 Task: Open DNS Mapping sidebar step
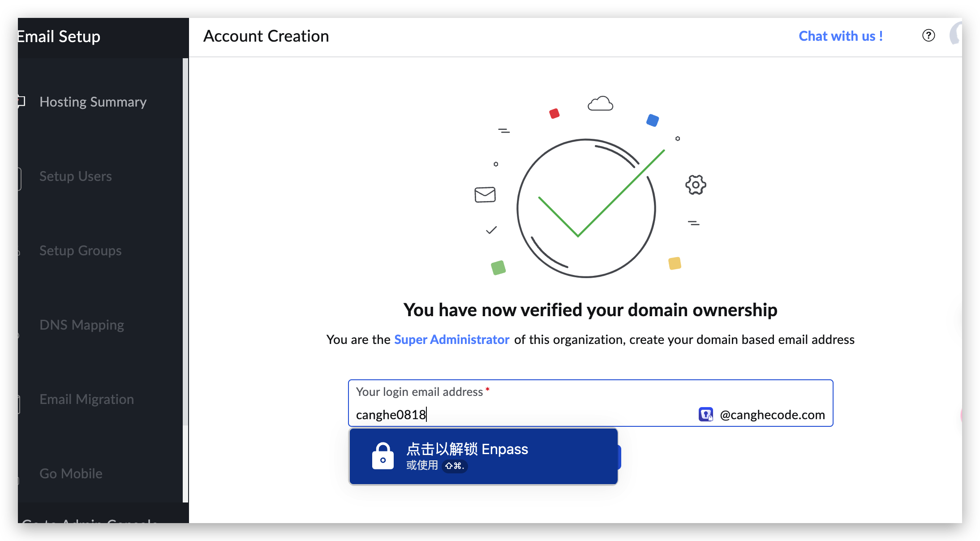coord(82,325)
